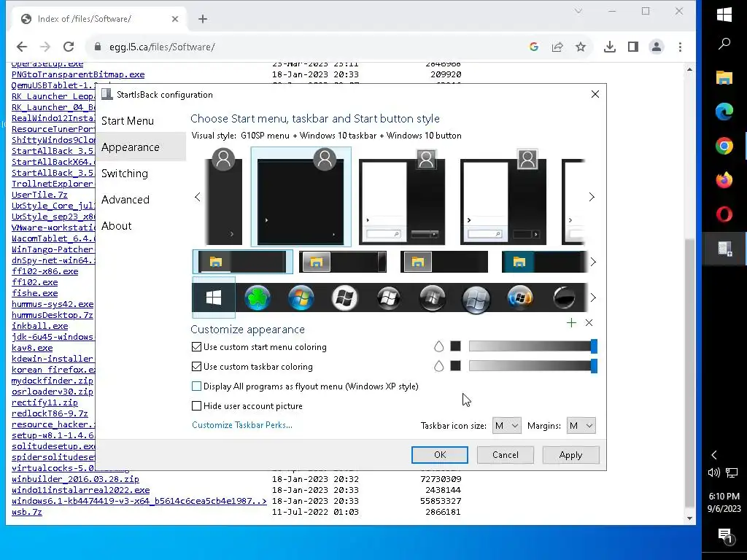Select the Index of /files/Software/ tab
Screen dimensions: 747x560
click(x=99, y=18)
